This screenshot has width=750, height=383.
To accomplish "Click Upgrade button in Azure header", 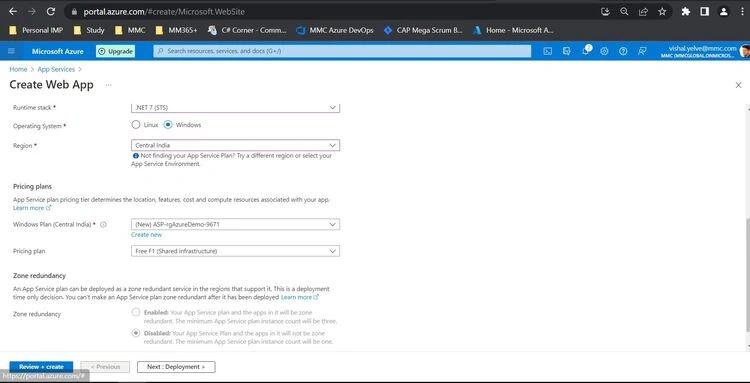I will [115, 51].
